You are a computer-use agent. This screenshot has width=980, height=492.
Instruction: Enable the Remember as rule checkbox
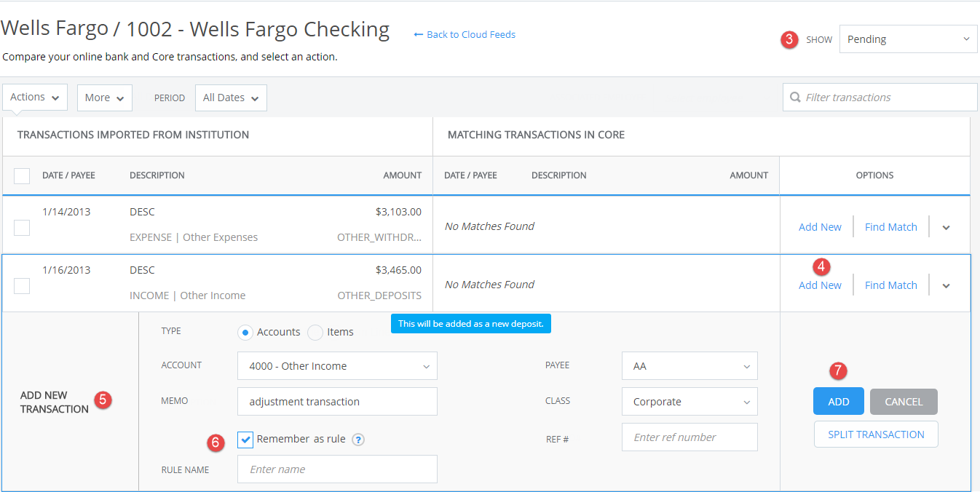[x=245, y=439]
